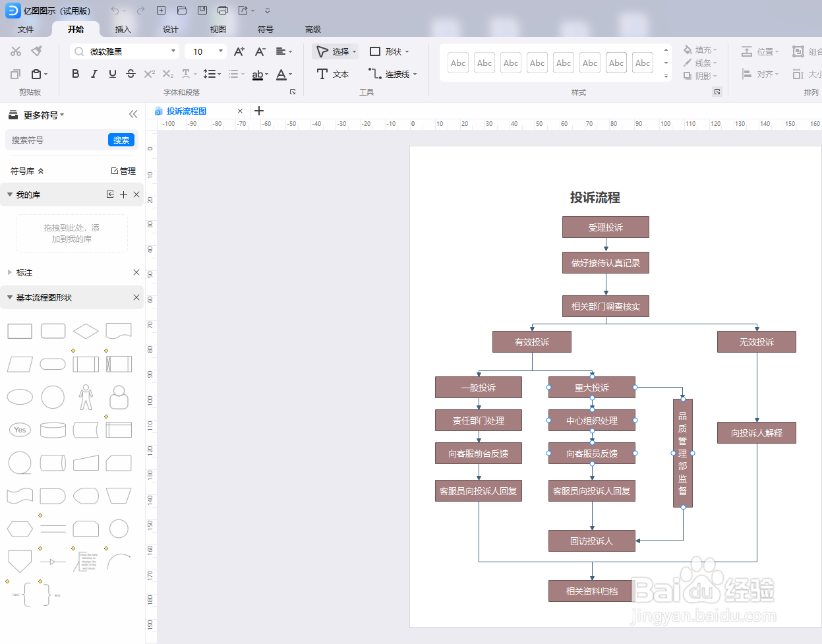Switch to the 设计 ribbon tab

[171, 29]
